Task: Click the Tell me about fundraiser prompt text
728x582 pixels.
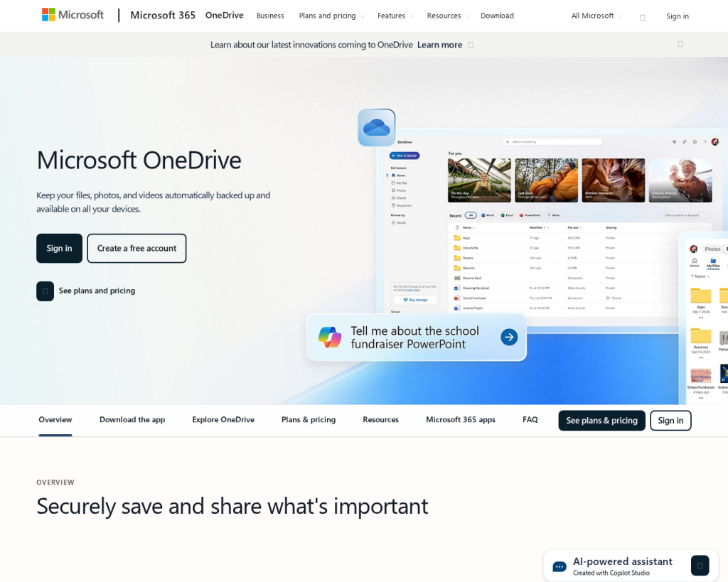Action: tap(414, 338)
